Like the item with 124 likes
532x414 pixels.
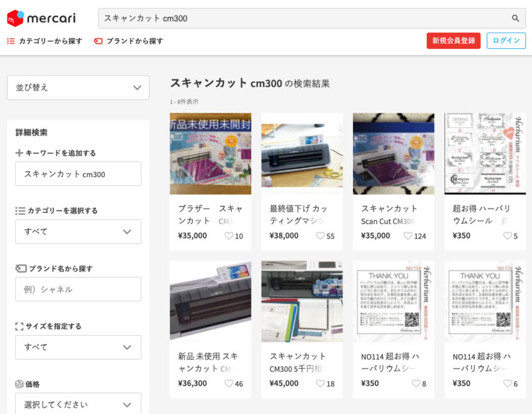pyautogui.click(x=408, y=235)
